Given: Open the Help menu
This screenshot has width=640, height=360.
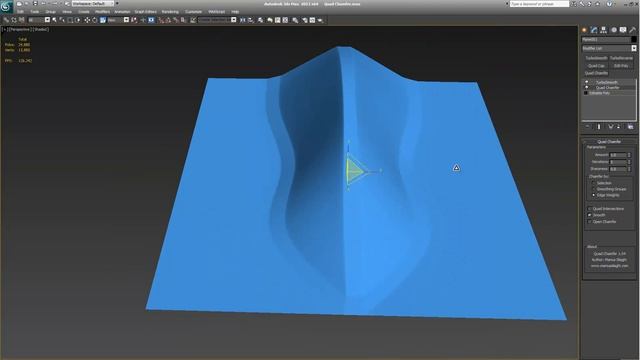Looking at the screenshot, I should pyautogui.click(x=235, y=12).
